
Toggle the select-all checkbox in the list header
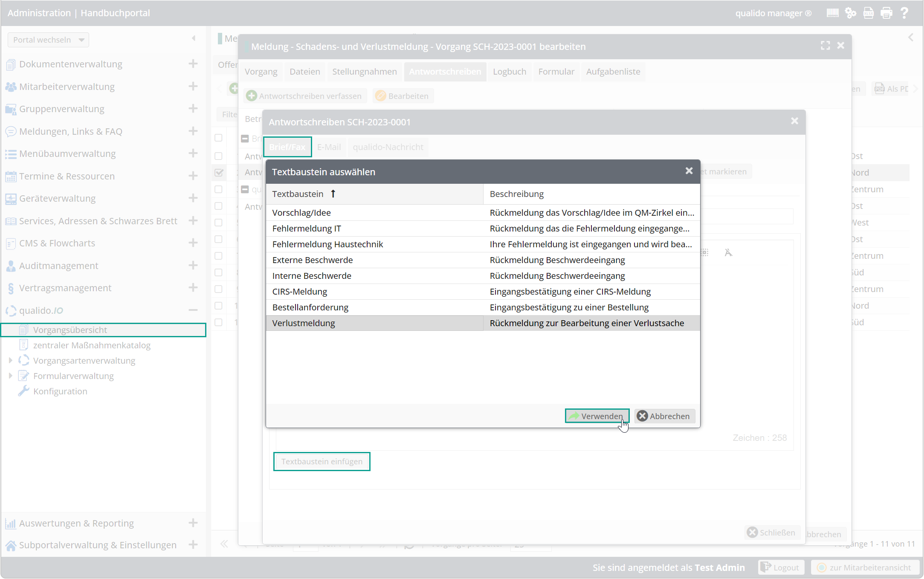click(219, 138)
